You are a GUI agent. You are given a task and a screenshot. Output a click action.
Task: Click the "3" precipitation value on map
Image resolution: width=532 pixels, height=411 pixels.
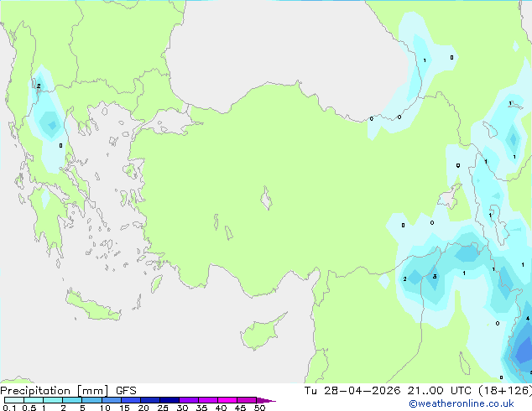click(x=435, y=277)
